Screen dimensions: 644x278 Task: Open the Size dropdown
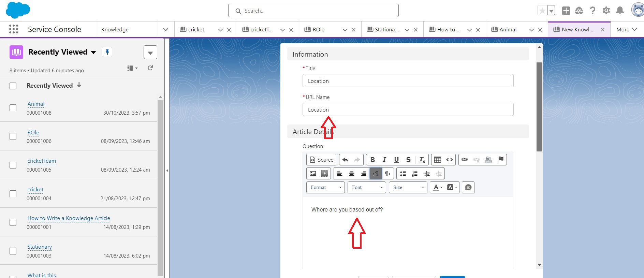coord(408,187)
